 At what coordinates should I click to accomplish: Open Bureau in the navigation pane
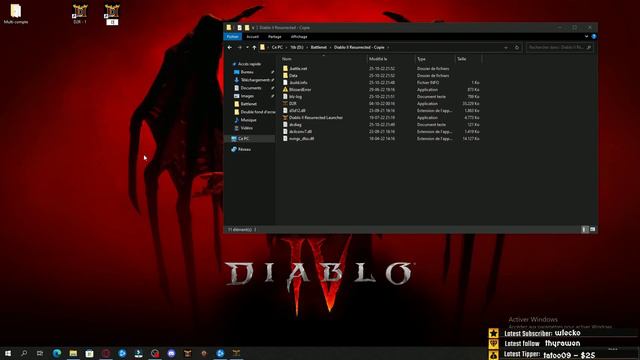coord(247,72)
